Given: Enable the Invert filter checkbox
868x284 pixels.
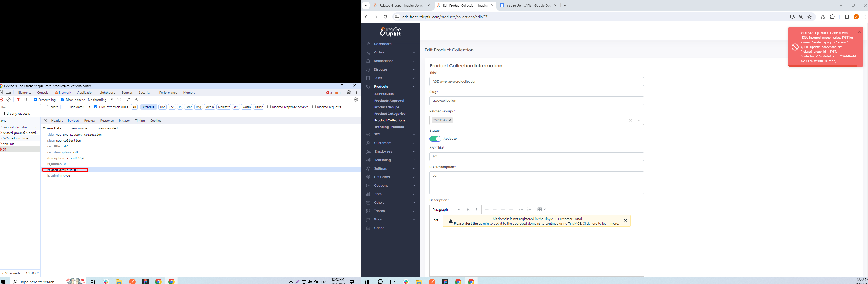Looking at the screenshot, I should pos(47,107).
